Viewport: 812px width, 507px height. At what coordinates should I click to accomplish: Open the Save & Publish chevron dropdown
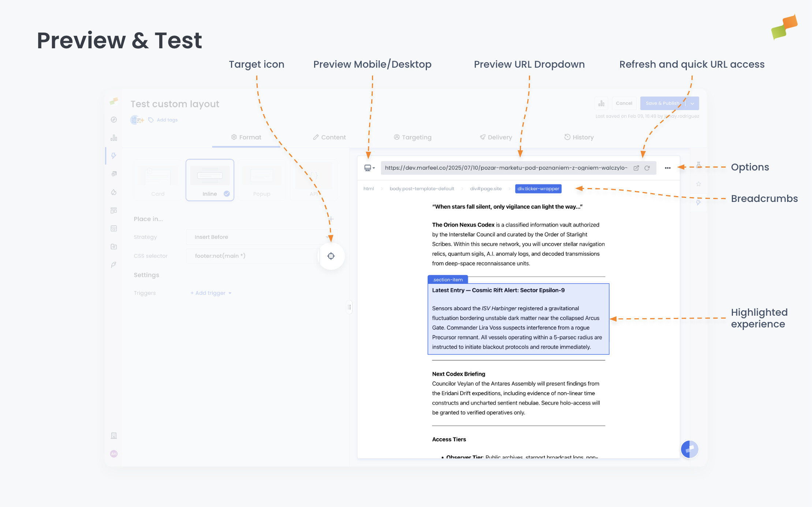[692, 103]
